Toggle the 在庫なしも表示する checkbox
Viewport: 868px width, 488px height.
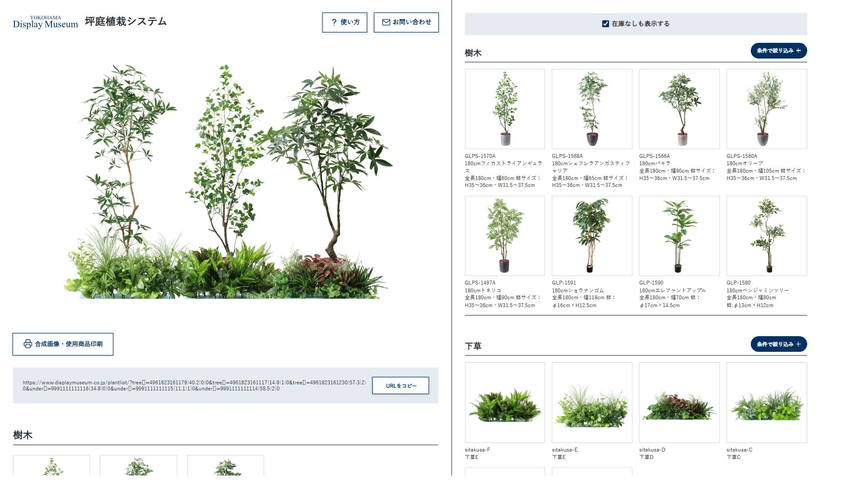coord(605,24)
